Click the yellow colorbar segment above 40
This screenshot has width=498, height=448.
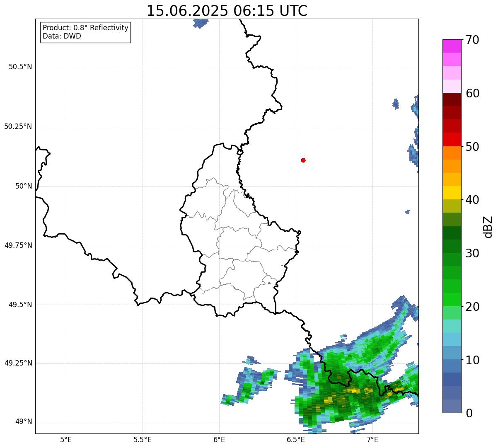click(x=452, y=193)
